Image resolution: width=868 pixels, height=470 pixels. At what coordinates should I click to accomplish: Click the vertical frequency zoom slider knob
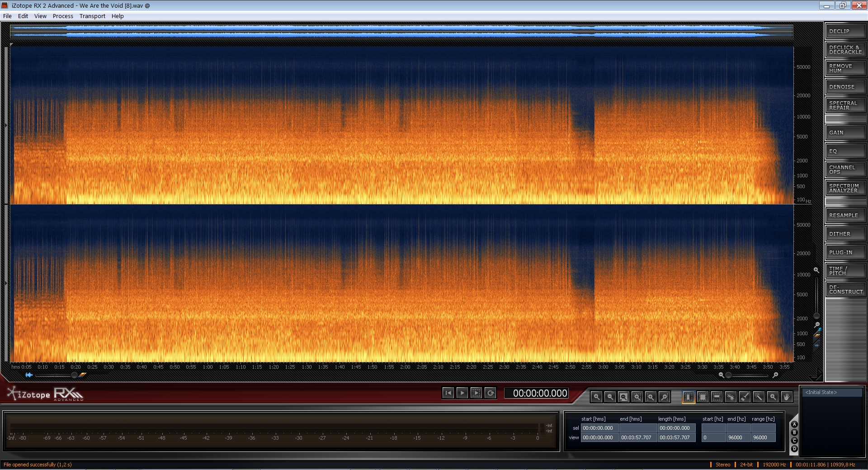click(x=816, y=316)
